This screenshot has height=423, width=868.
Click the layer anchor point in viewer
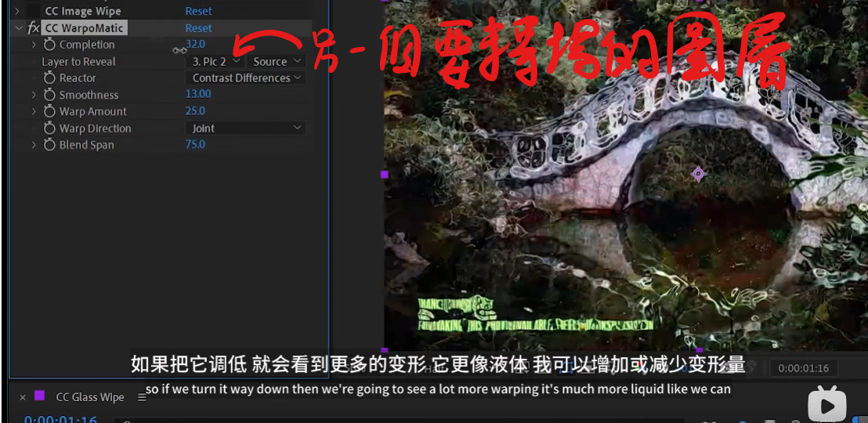698,174
